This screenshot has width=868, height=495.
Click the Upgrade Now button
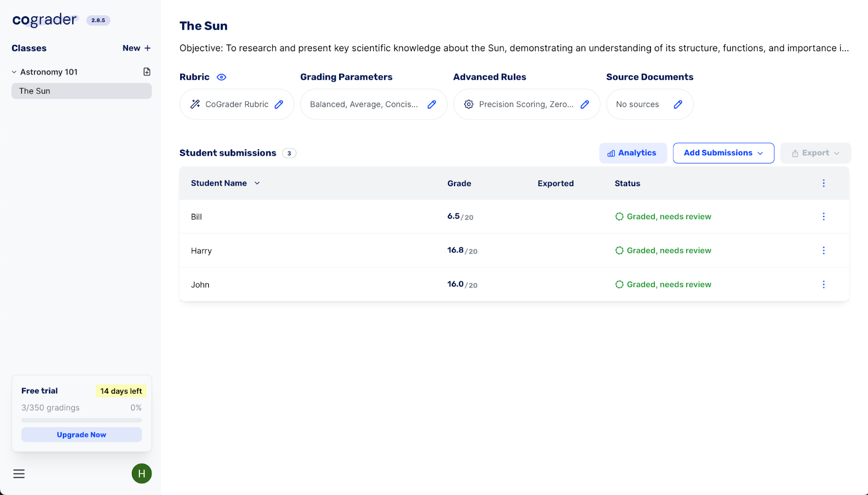tap(81, 434)
